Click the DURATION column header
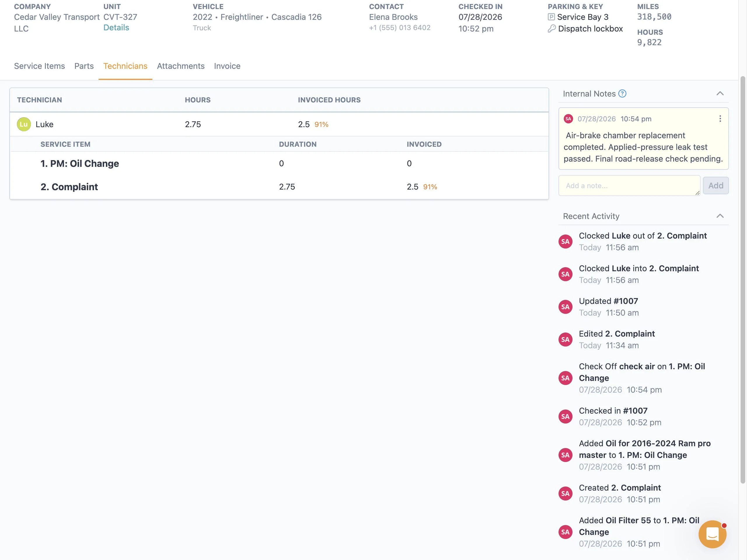Screen dimensions: 747x560 (x=298, y=144)
